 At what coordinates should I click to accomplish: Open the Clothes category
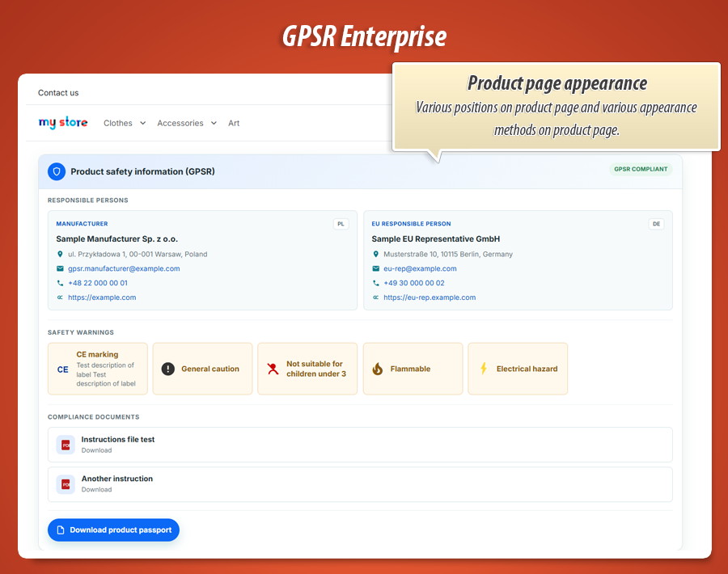(118, 123)
